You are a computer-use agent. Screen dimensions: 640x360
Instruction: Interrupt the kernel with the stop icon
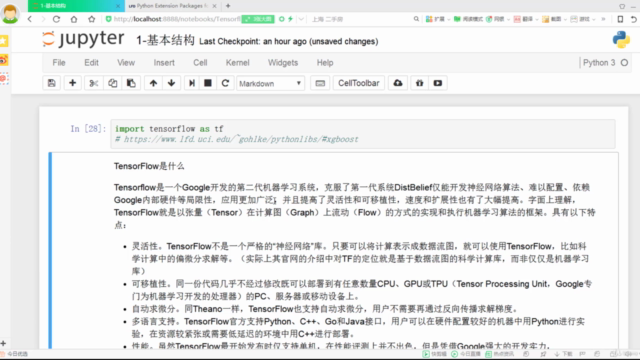(208, 83)
